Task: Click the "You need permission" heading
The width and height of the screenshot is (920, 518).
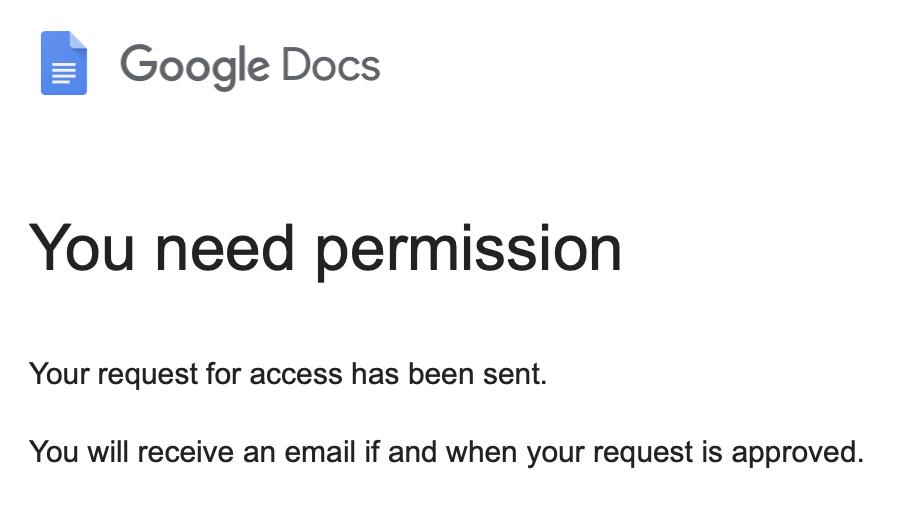Action: [x=325, y=250]
